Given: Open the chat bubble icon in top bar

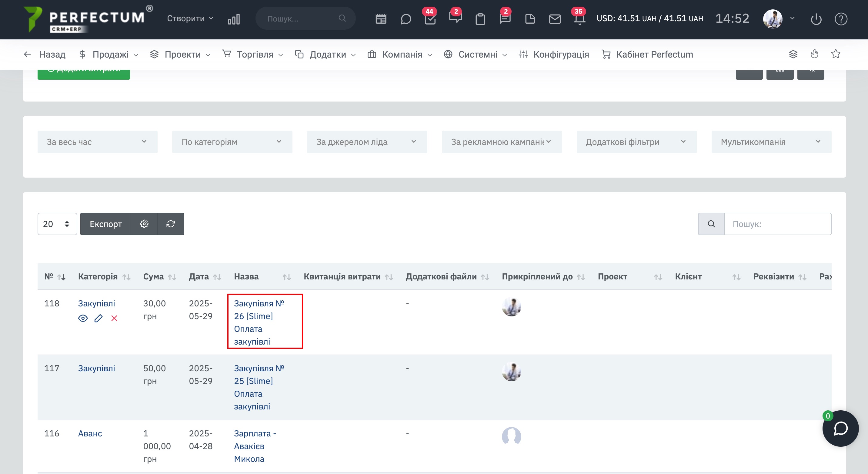Looking at the screenshot, I should [406, 19].
